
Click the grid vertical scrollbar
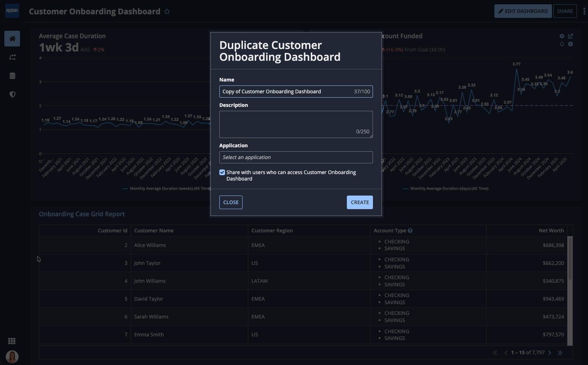coord(570,258)
